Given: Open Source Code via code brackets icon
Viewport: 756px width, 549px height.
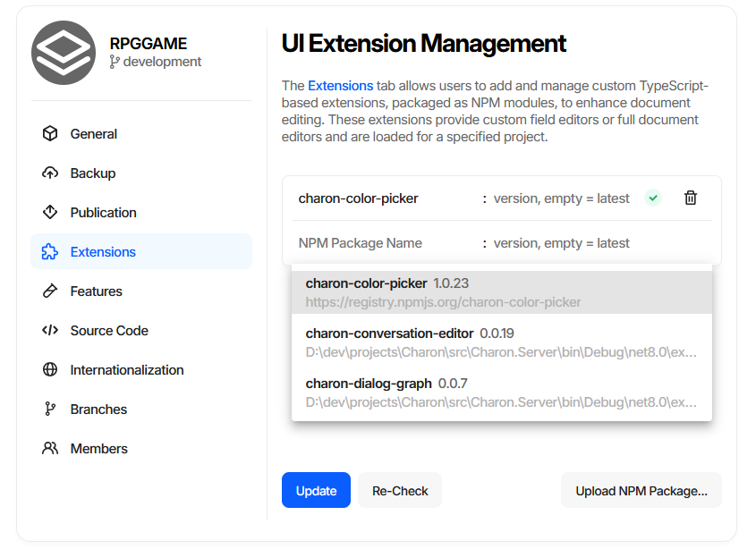Looking at the screenshot, I should coord(50,330).
